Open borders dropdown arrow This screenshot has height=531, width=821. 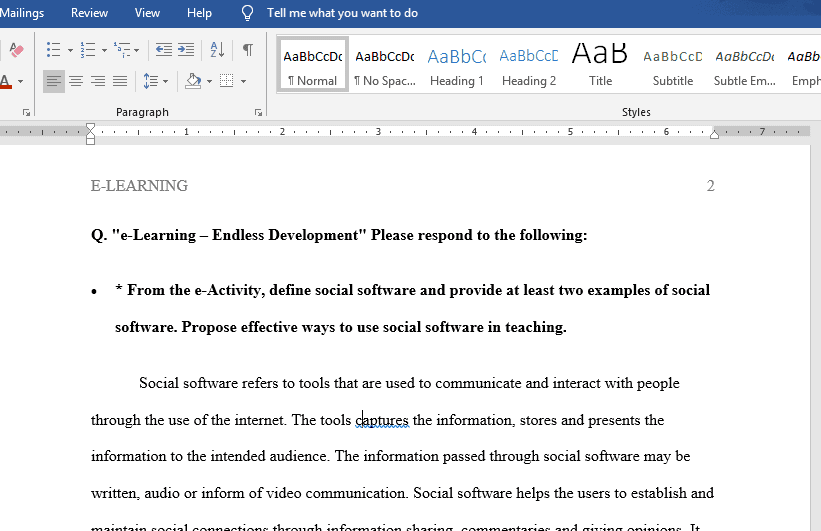pos(243,81)
